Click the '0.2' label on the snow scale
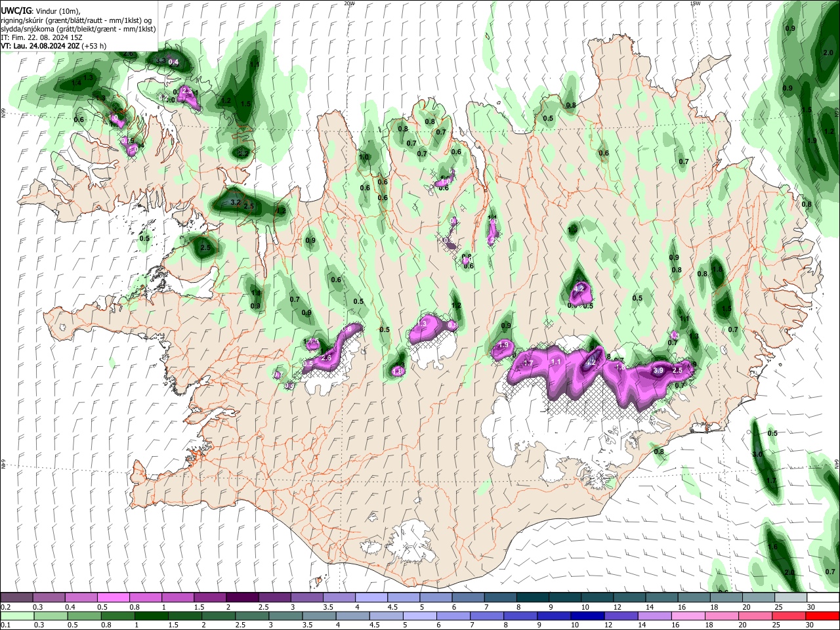Image resolution: width=840 pixels, height=630 pixels. point(5,607)
